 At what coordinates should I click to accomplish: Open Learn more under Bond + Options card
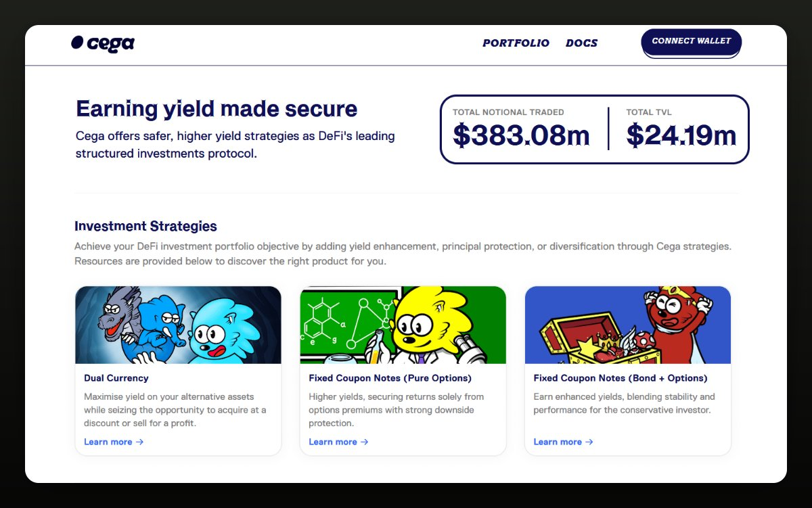tap(562, 442)
